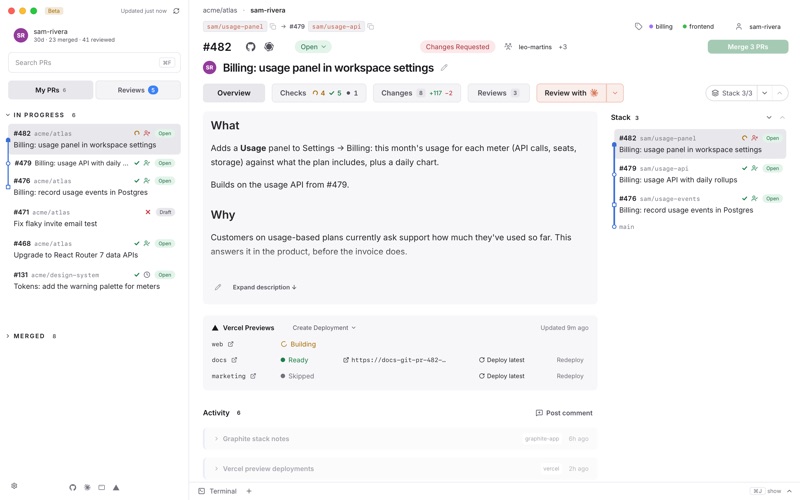Image resolution: width=800 pixels, height=500 pixels.
Task: Click Deploy latest for marketing
Action: point(502,376)
